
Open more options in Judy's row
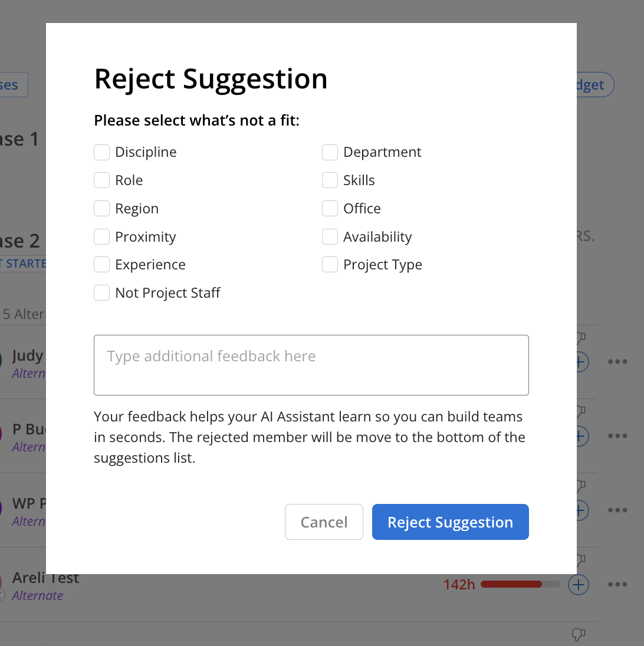(x=617, y=362)
